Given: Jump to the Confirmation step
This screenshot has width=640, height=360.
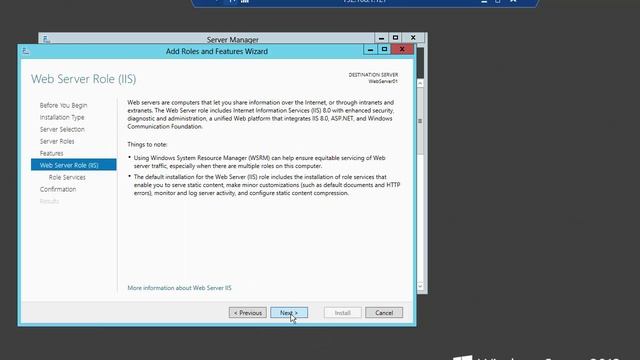Looking at the screenshot, I should (x=58, y=189).
